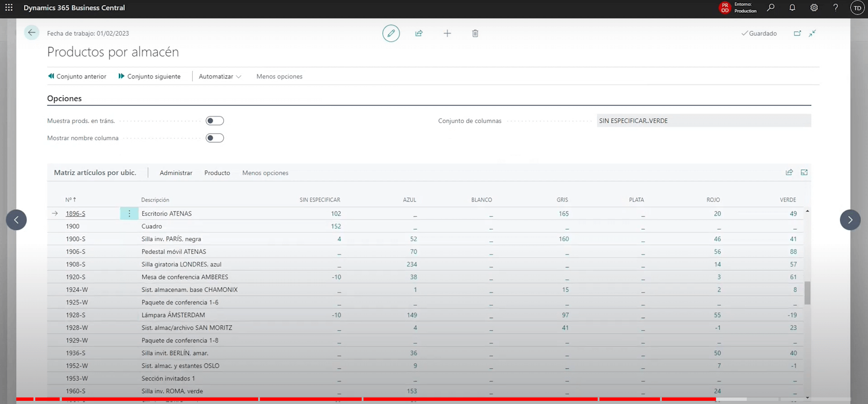Enable Mostrar nombre columna switch

pos(215,138)
